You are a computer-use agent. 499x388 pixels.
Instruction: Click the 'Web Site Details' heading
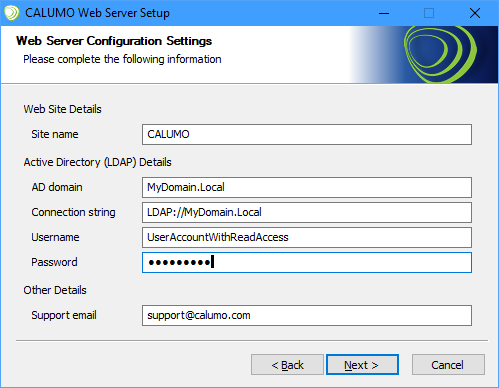pos(62,109)
